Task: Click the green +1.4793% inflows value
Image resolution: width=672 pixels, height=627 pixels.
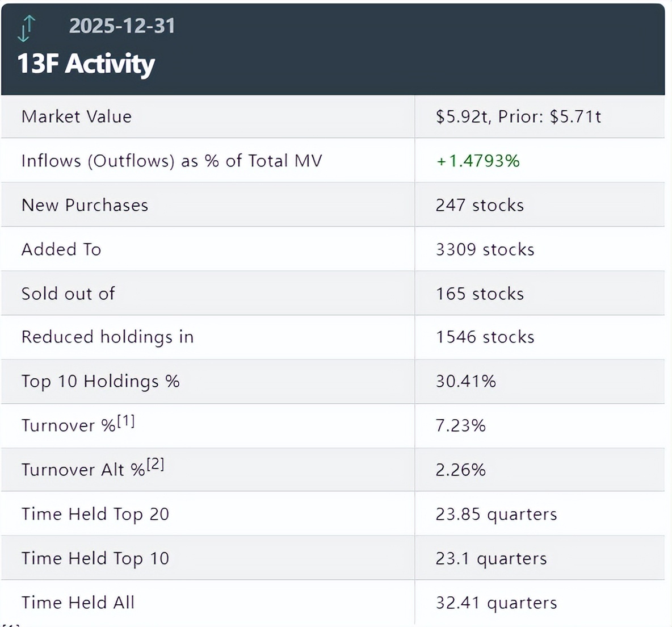Action: [x=478, y=161]
